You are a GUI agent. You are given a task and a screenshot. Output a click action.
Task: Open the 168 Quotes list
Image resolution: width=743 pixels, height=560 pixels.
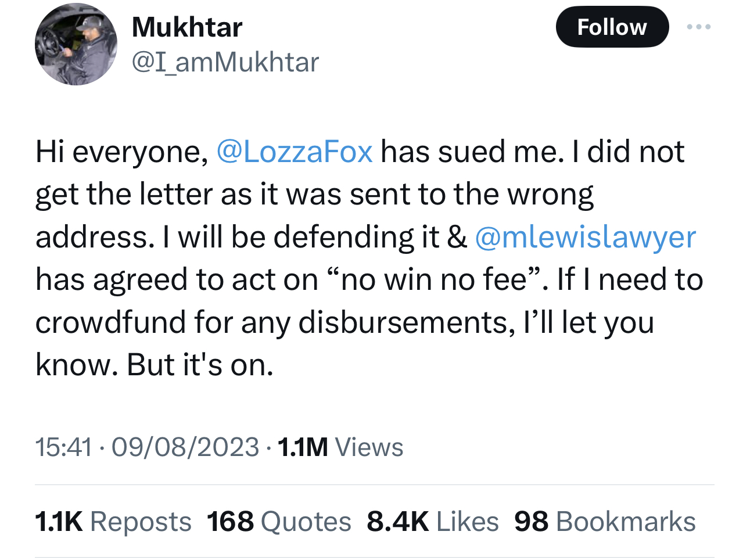pyautogui.click(x=279, y=522)
